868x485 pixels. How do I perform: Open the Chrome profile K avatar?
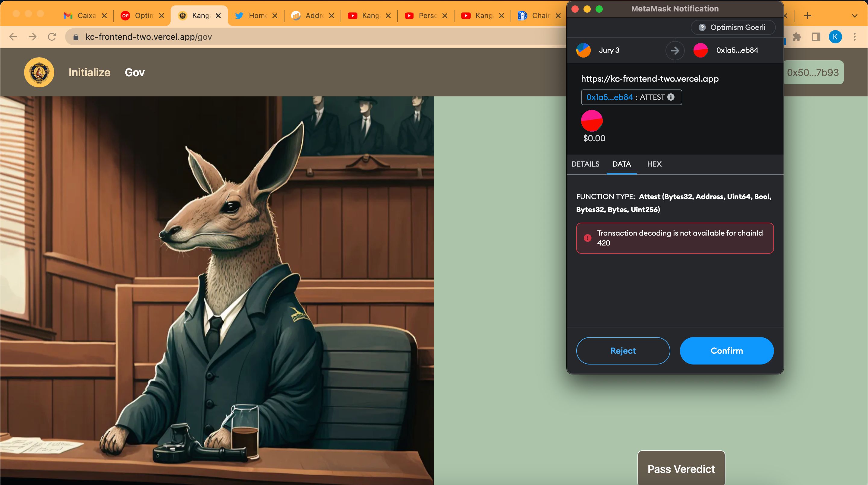[x=835, y=37]
